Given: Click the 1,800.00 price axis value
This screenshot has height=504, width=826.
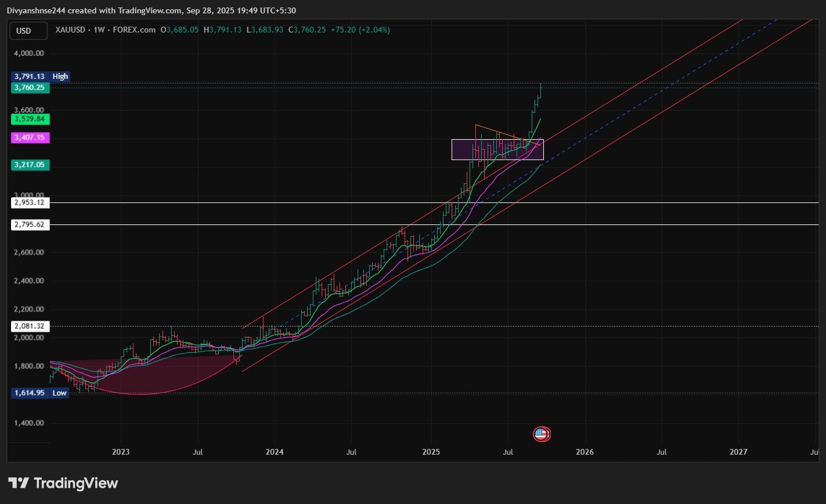Looking at the screenshot, I should 29,366.
